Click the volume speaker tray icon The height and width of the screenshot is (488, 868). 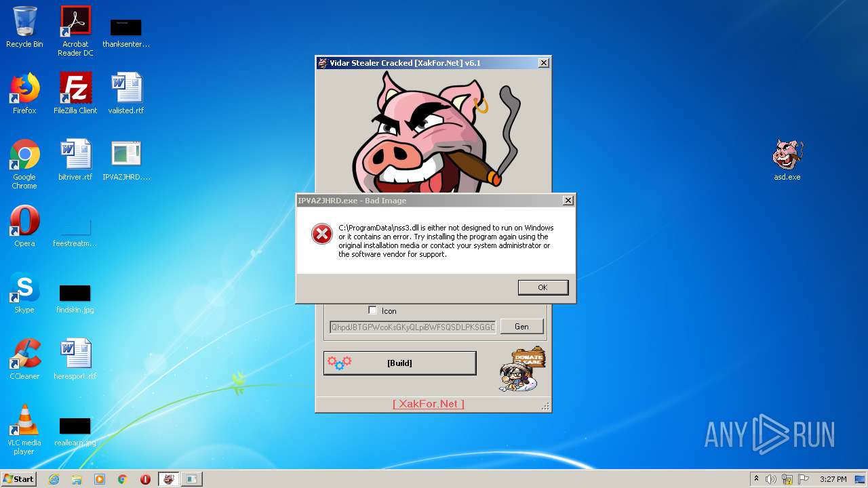(771, 479)
